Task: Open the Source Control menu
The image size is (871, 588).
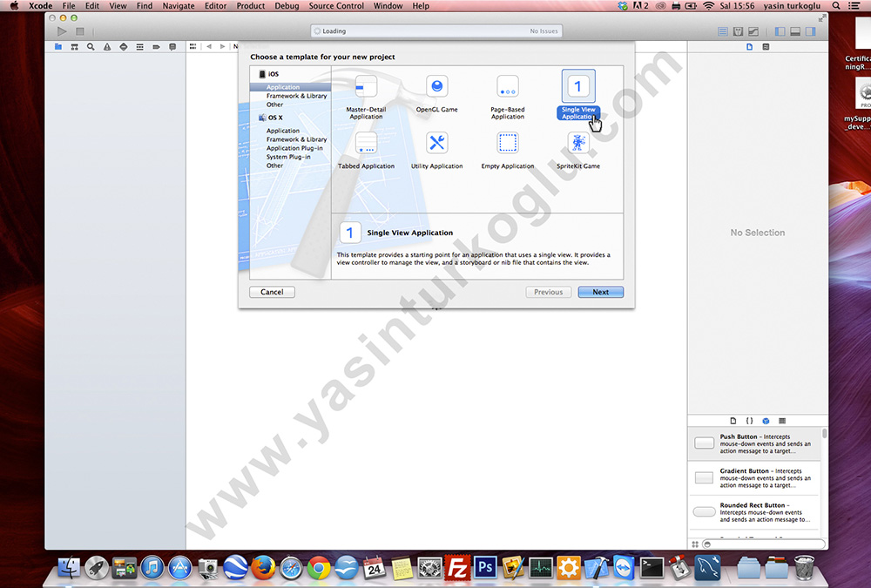Action: click(336, 5)
